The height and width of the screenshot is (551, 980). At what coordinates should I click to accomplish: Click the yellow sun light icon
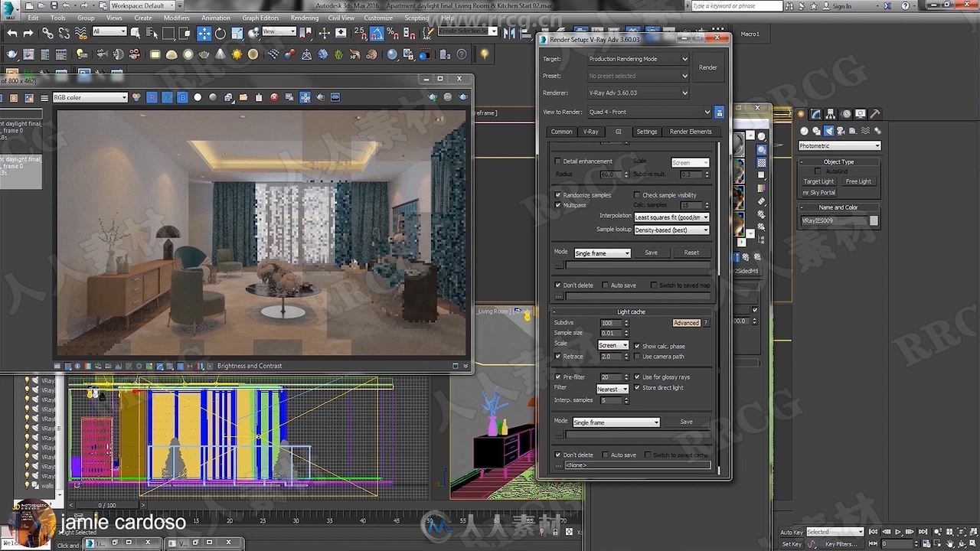coord(237,54)
